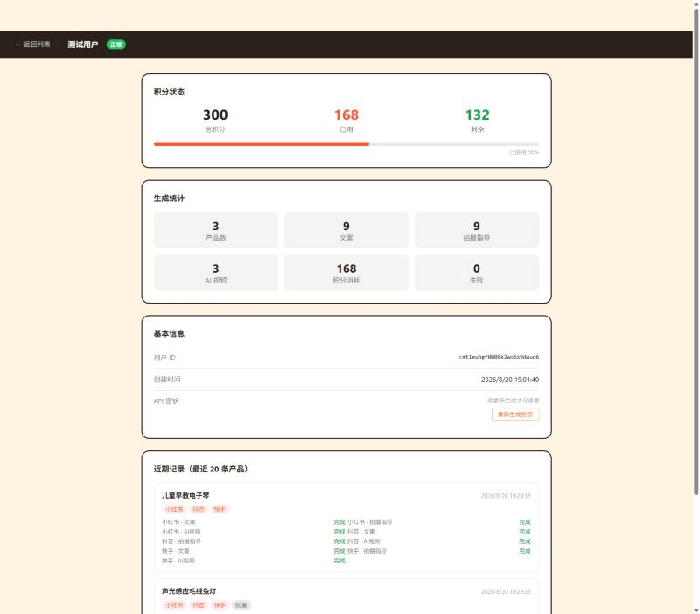Open the 声光感应毛绒兔灯 product record
Viewport: 700px width, 614px height.
[346, 597]
